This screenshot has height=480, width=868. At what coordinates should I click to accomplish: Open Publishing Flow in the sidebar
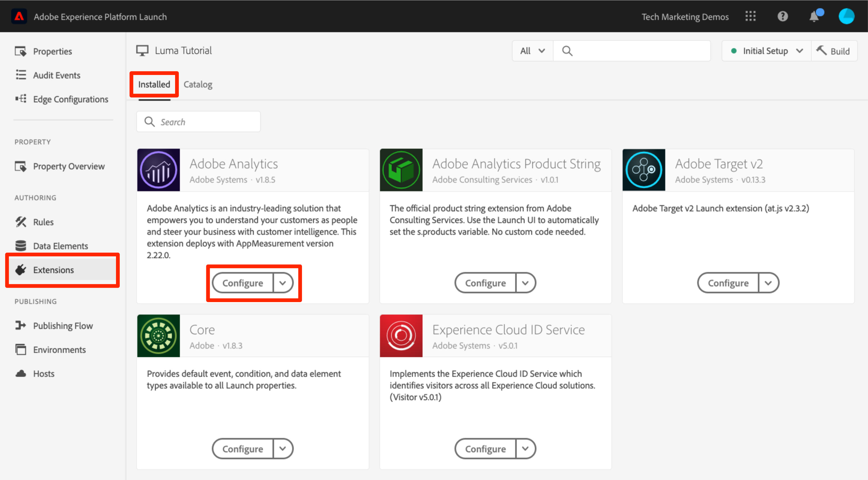tap(63, 326)
